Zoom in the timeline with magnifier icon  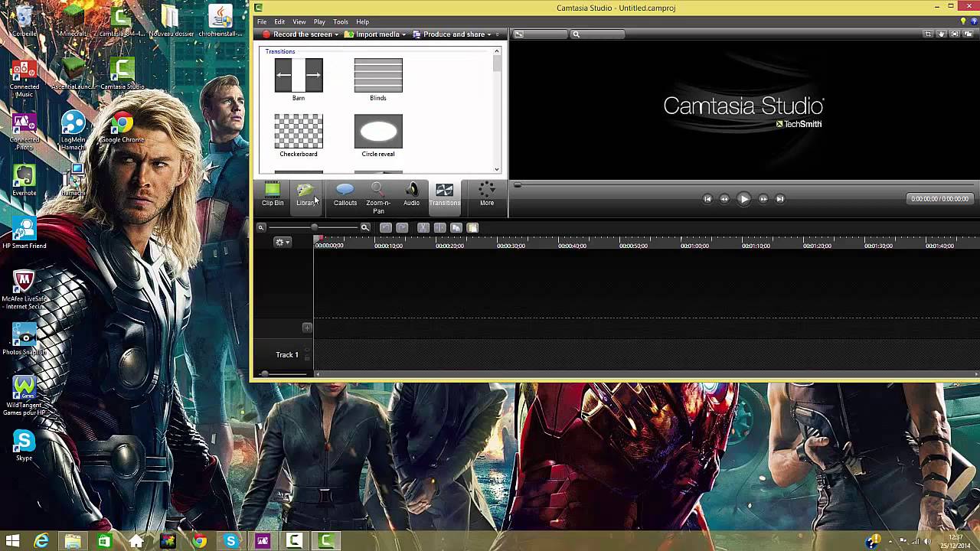click(x=365, y=227)
